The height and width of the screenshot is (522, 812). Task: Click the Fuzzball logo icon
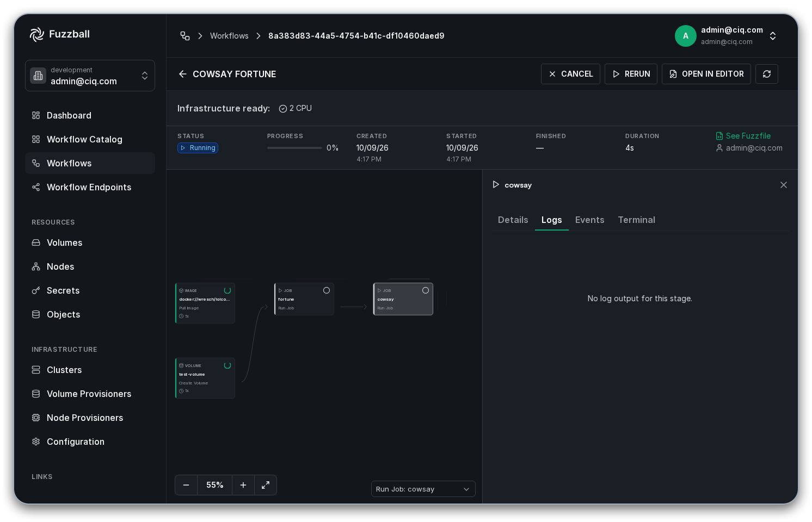coord(36,34)
